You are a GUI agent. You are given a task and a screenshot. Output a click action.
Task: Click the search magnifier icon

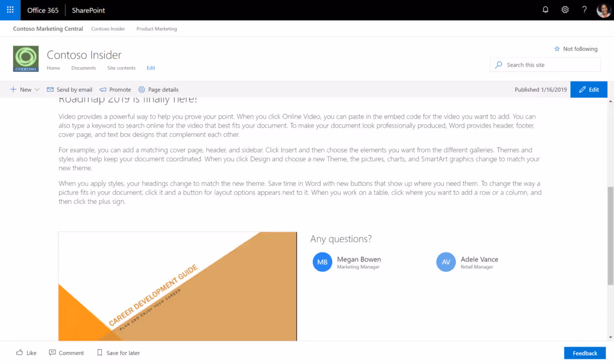click(498, 65)
